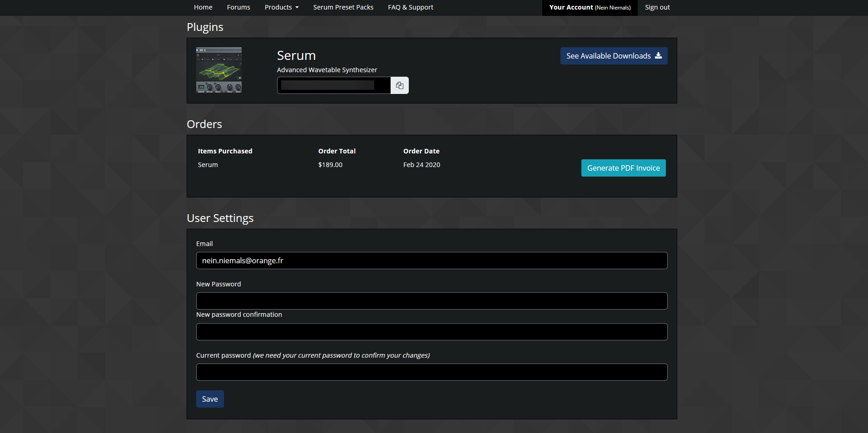Select the Feb 24 2020 order date
868x433 pixels.
tap(422, 165)
